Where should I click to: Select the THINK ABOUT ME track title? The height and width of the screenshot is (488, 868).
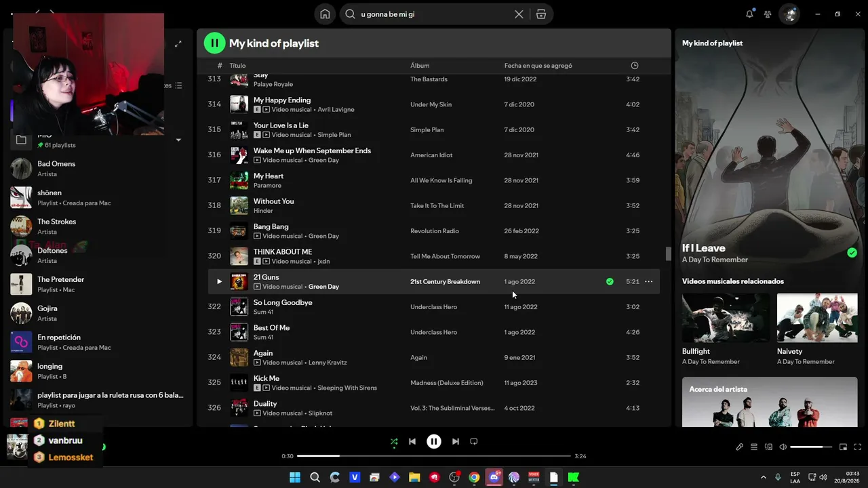283,252
